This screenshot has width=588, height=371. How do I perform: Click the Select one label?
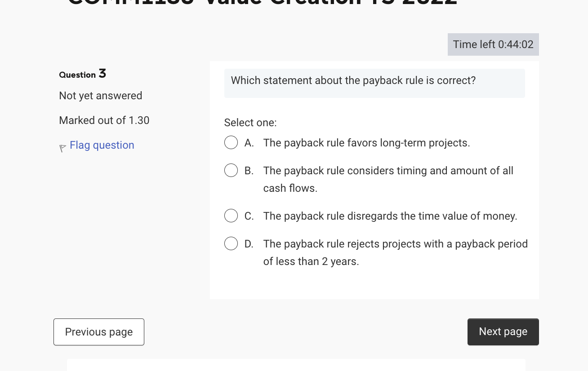click(250, 122)
